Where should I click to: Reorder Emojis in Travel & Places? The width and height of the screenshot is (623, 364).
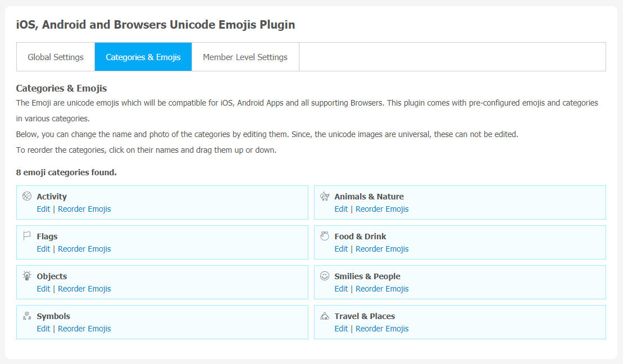click(x=382, y=329)
